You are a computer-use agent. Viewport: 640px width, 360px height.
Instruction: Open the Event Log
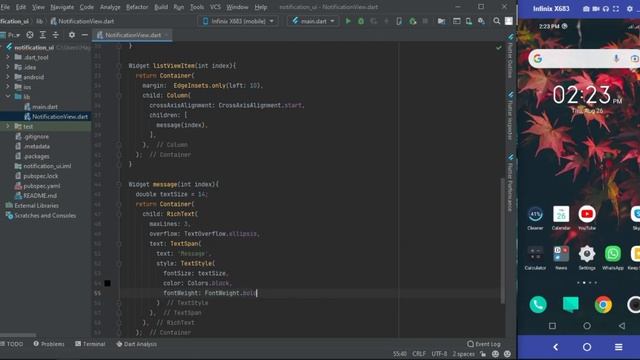tap(484, 344)
